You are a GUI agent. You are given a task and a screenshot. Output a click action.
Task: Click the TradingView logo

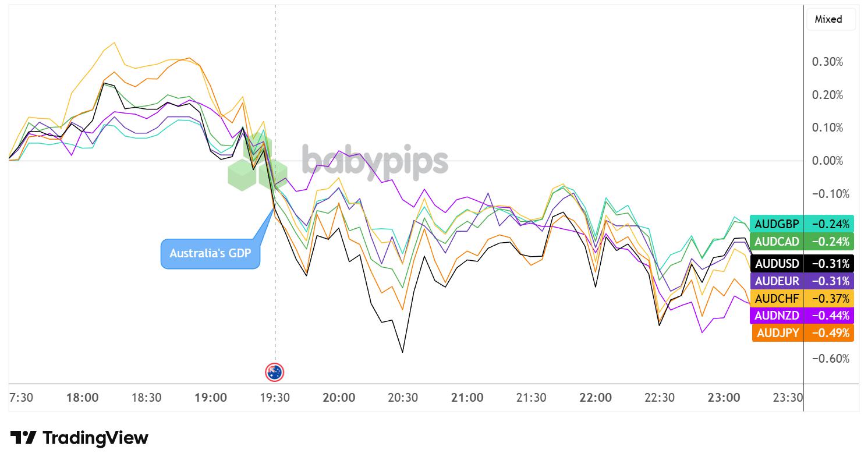[80, 438]
